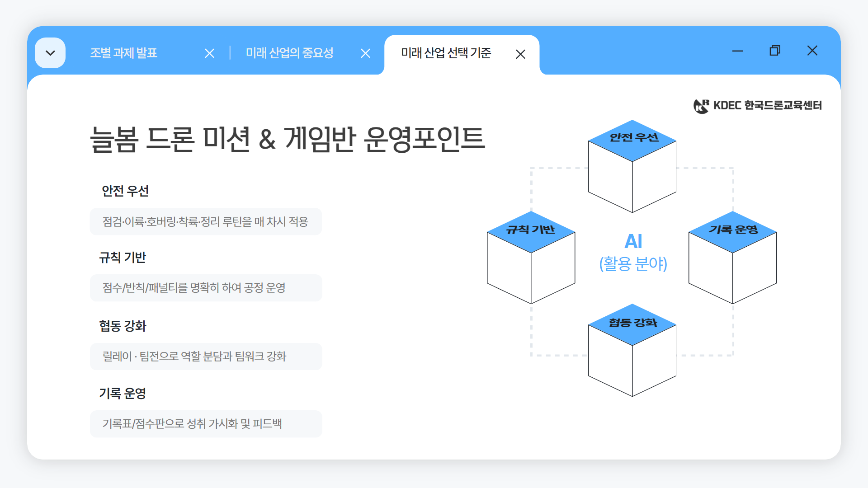Toggle selection of the 점검·이륙·호버링 routine item
This screenshot has height=488, width=868.
(206, 221)
